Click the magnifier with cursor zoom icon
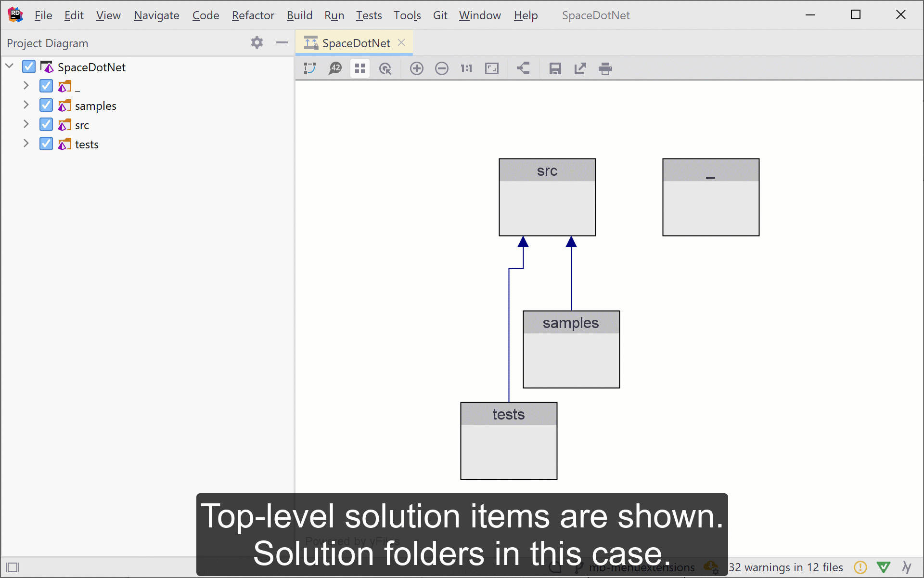 coord(385,68)
